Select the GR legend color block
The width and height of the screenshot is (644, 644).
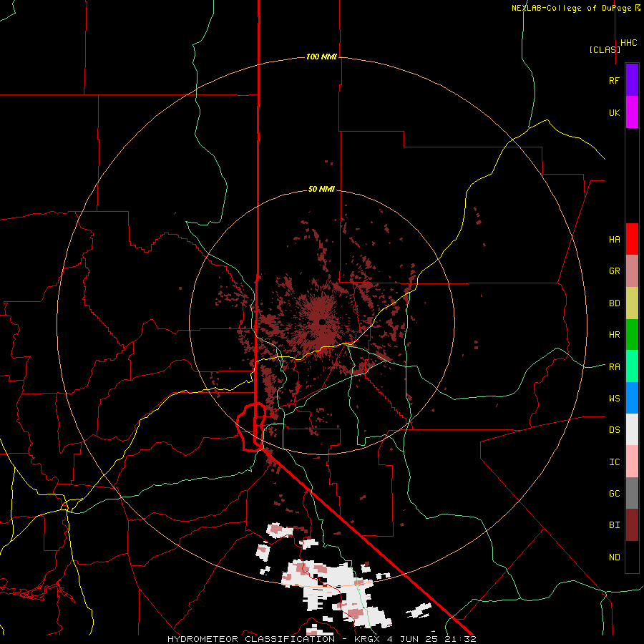(632, 271)
